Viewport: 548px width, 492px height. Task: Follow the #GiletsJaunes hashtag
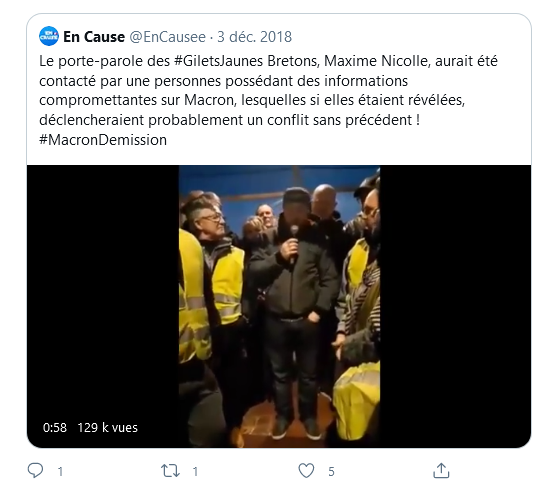point(218,61)
